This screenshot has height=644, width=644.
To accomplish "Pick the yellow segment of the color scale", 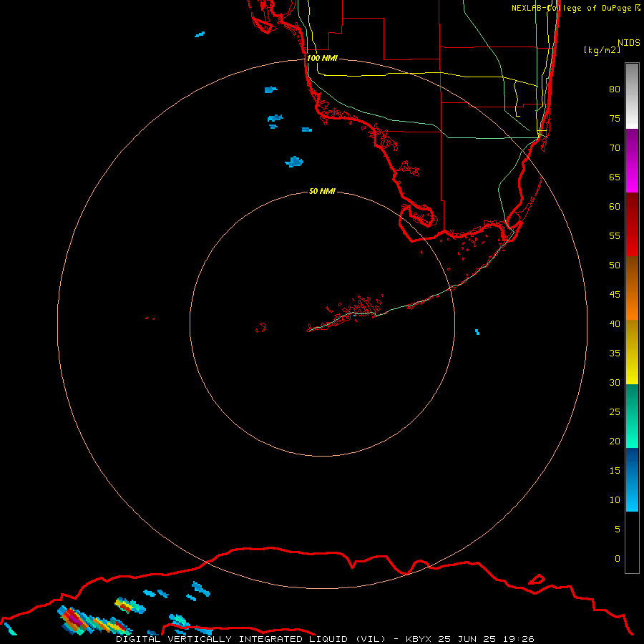I will coord(632,352).
